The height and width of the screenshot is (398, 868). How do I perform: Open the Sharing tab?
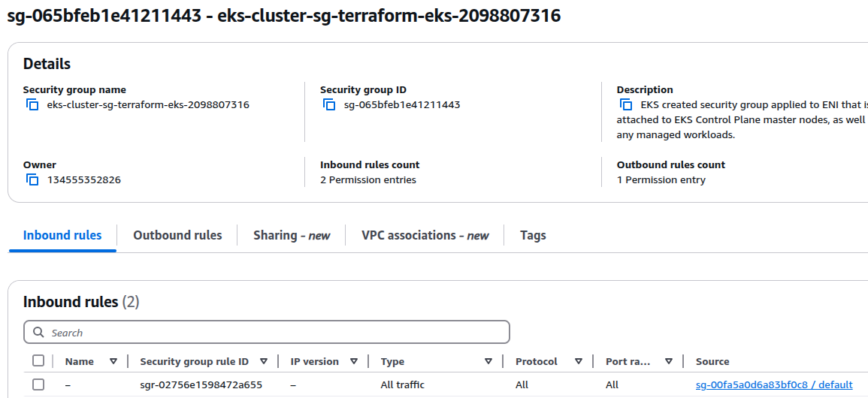(292, 235)
